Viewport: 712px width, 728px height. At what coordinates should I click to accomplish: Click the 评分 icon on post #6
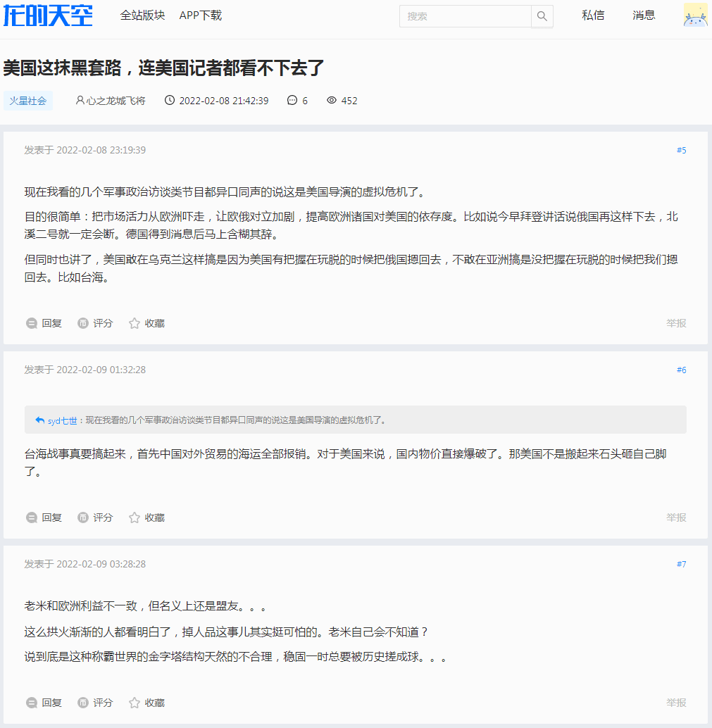(x=82, y=517)
